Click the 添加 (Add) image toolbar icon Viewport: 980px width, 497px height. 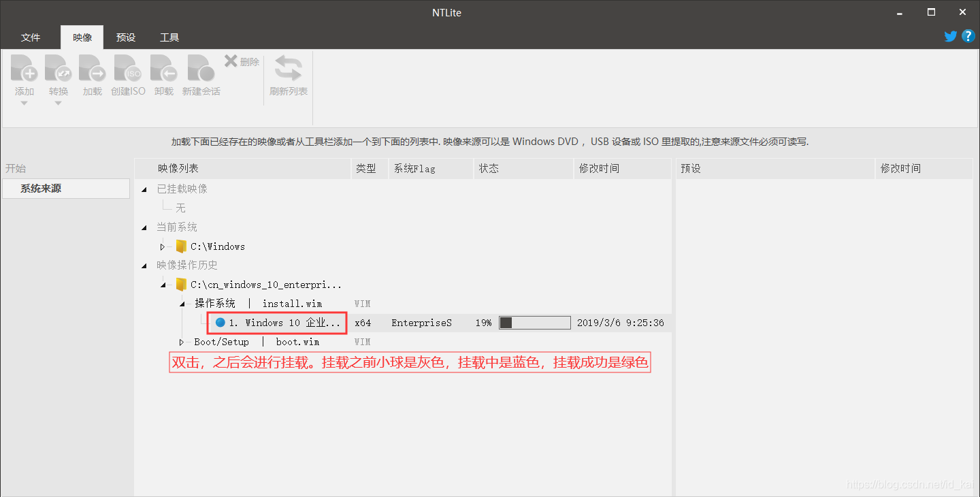24,69
